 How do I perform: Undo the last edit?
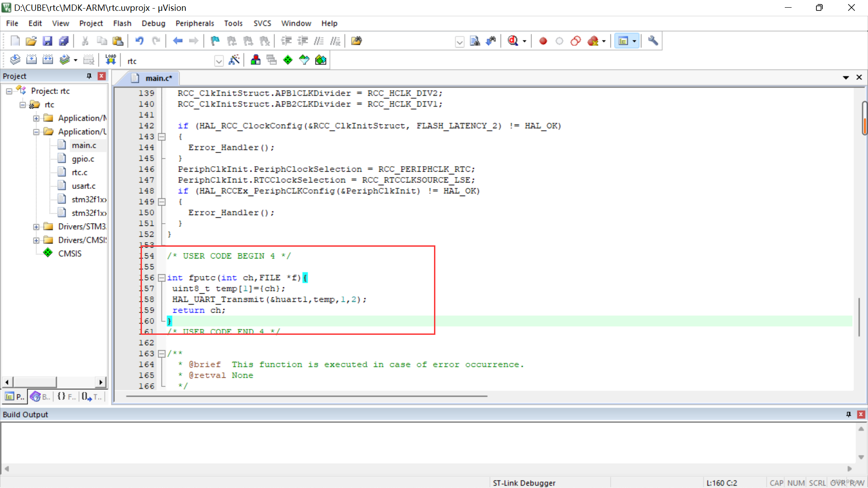(x=139, y=41)
